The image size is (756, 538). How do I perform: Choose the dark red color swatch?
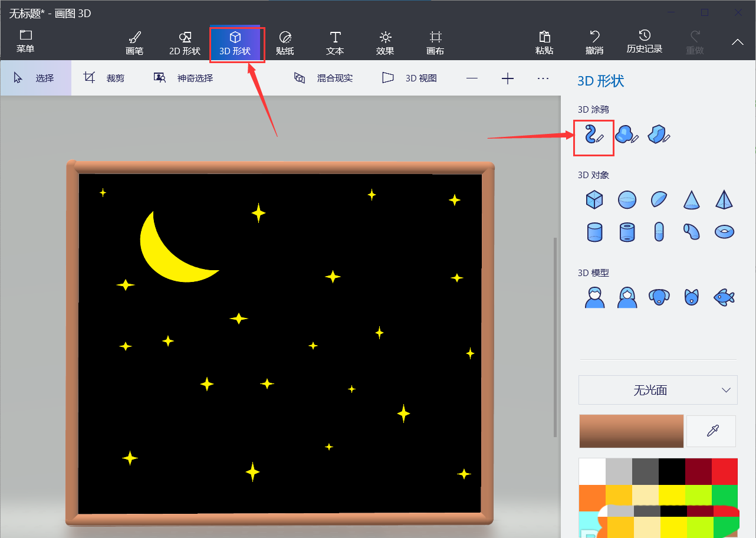coord(698,471)
